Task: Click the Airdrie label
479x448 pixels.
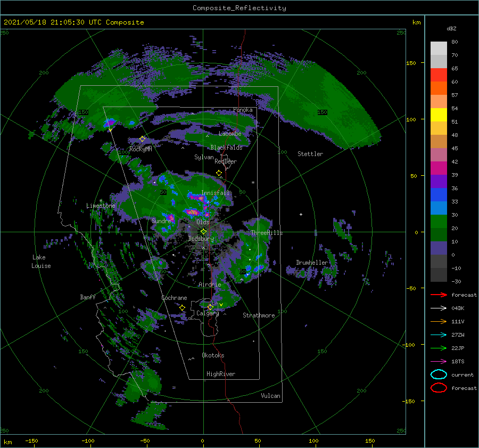Action: point(210,284)
